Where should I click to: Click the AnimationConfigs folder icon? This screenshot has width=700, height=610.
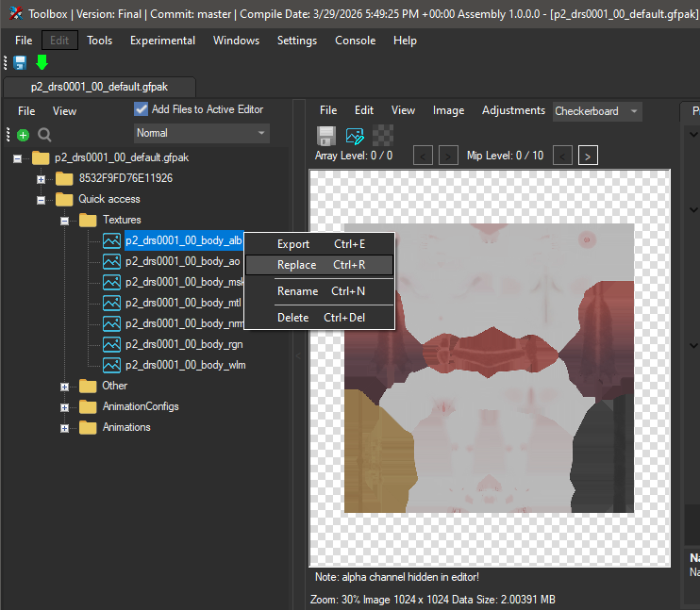(x=88, y=406)
